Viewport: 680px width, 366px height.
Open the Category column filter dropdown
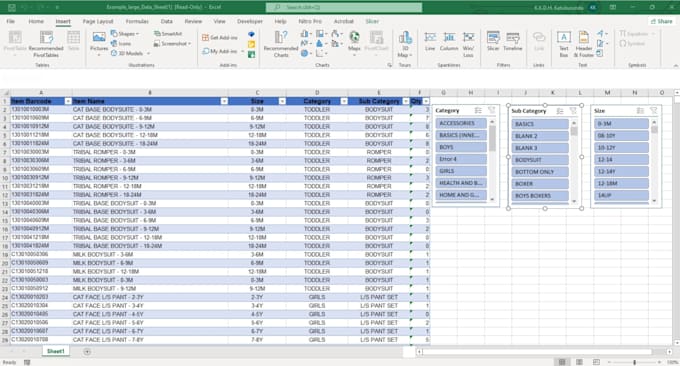tap(344, 101)
